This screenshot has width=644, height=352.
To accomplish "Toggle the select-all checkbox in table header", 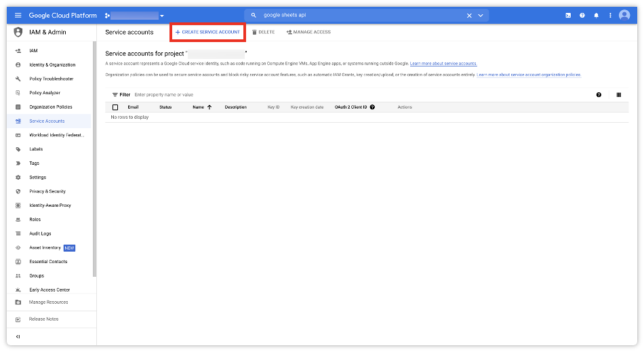I will pyautogui.click(x=115, y=107).
